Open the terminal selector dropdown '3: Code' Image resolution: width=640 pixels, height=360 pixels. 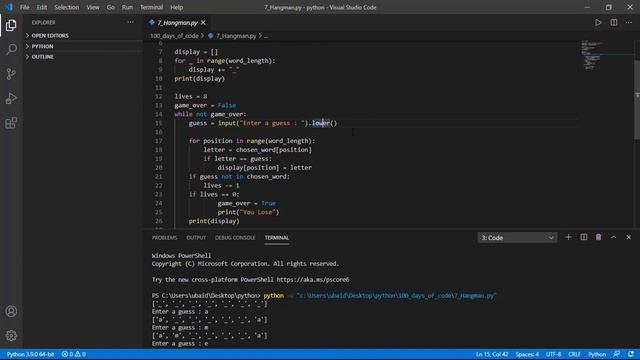click(517, 238)
